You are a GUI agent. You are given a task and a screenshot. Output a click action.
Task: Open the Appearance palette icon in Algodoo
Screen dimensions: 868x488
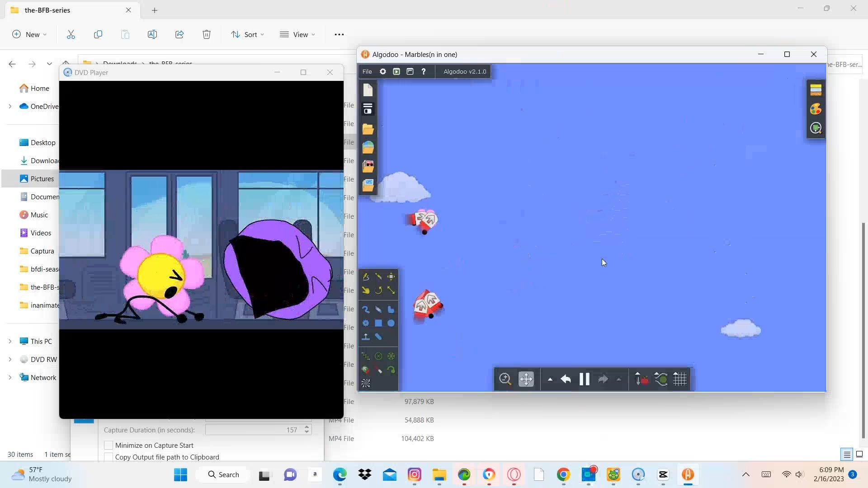click(x=816, y=109)
